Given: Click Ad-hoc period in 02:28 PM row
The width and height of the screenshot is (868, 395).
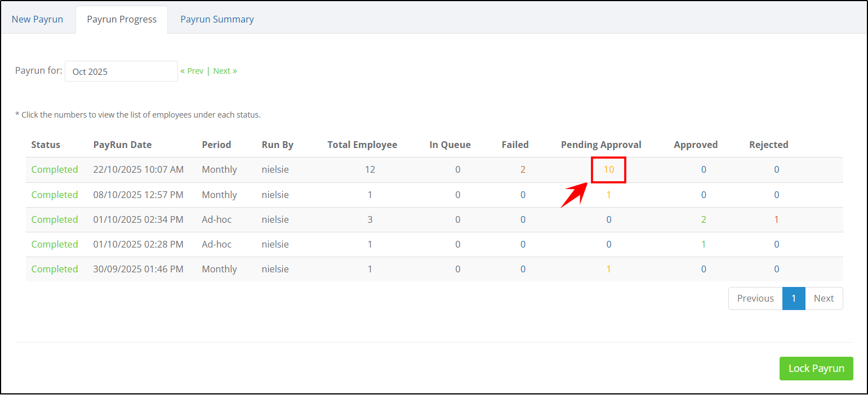Looking at the screenshot, I should (217, 244).
